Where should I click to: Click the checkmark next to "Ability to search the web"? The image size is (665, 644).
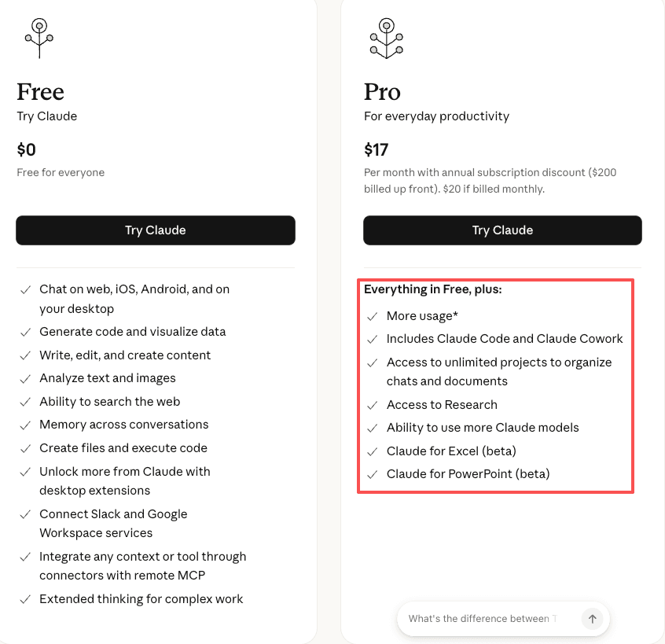tap(25, 401)
